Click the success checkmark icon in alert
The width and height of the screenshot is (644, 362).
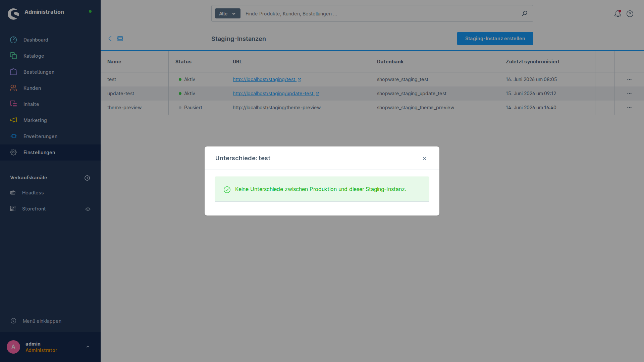click(227, 190)
